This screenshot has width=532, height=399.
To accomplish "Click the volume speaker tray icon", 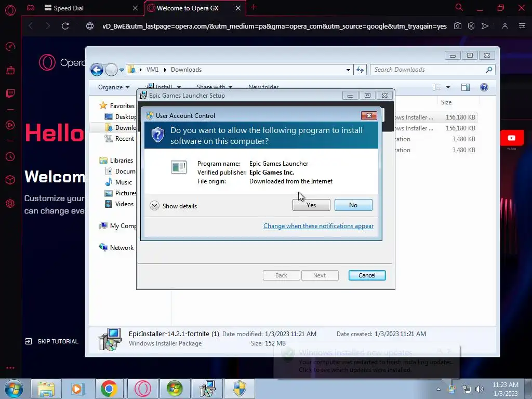I will pos(480,389).
